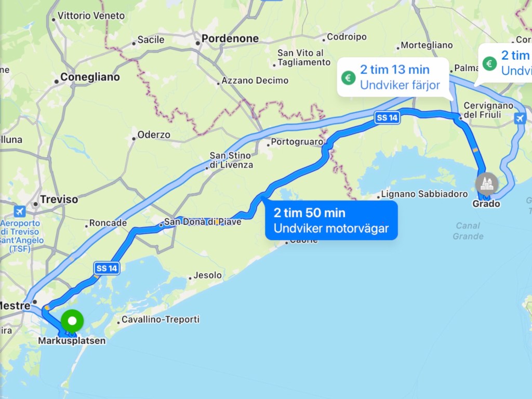
Task: Click the Oderzo town label
Action: [154, 135]
